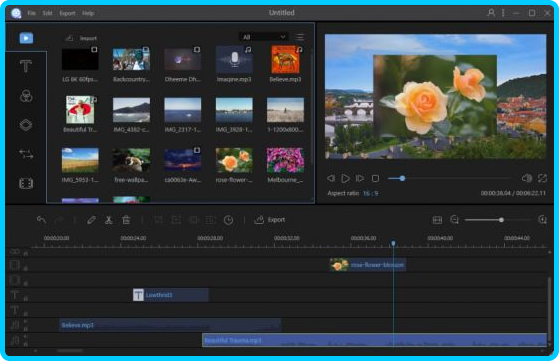This screenshot has height=361, width=559.
Task: Zoom out the timeline with minus icon
Action: click(454, 220)
